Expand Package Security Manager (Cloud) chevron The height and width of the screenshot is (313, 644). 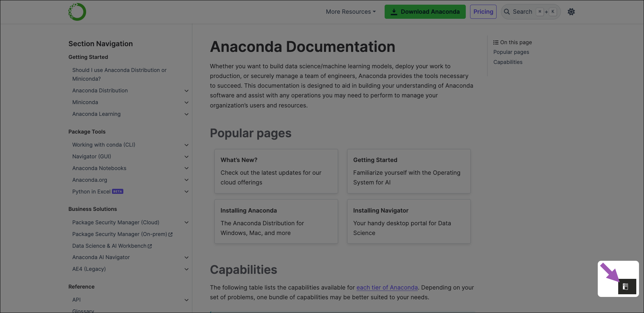[187, 222]
